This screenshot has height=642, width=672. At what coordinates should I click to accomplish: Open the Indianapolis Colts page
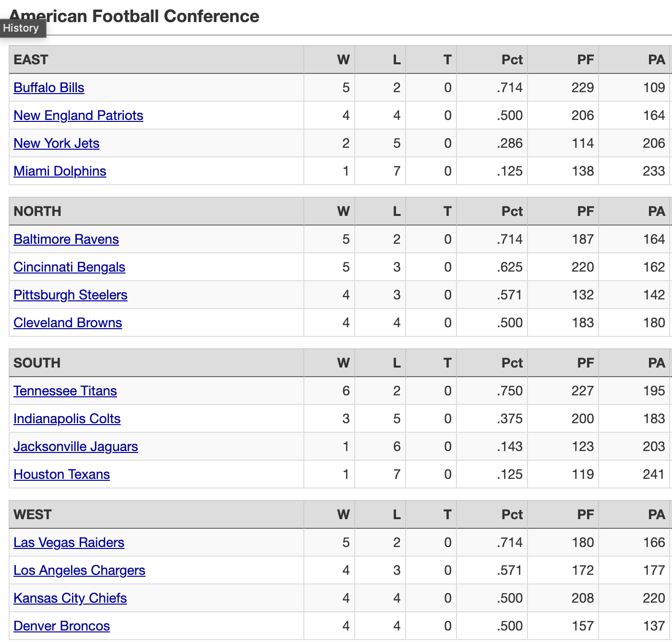click(67, 419)
